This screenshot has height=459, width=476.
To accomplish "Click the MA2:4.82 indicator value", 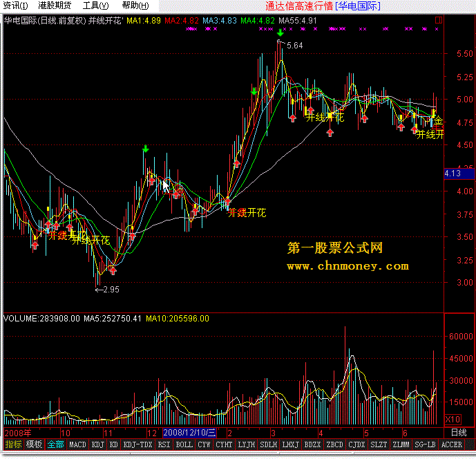I will point(182,21).
